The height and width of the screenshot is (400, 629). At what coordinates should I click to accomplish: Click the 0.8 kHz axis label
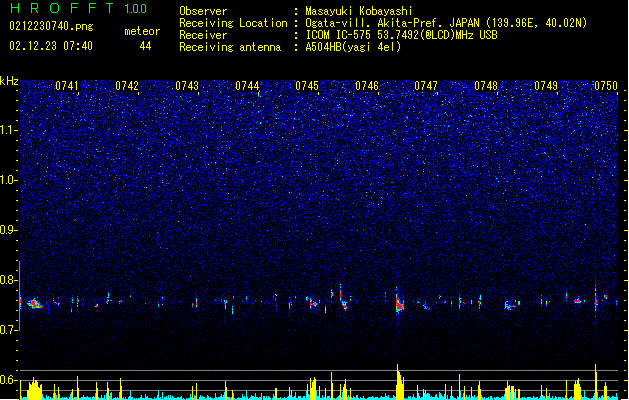coord(8,280)
